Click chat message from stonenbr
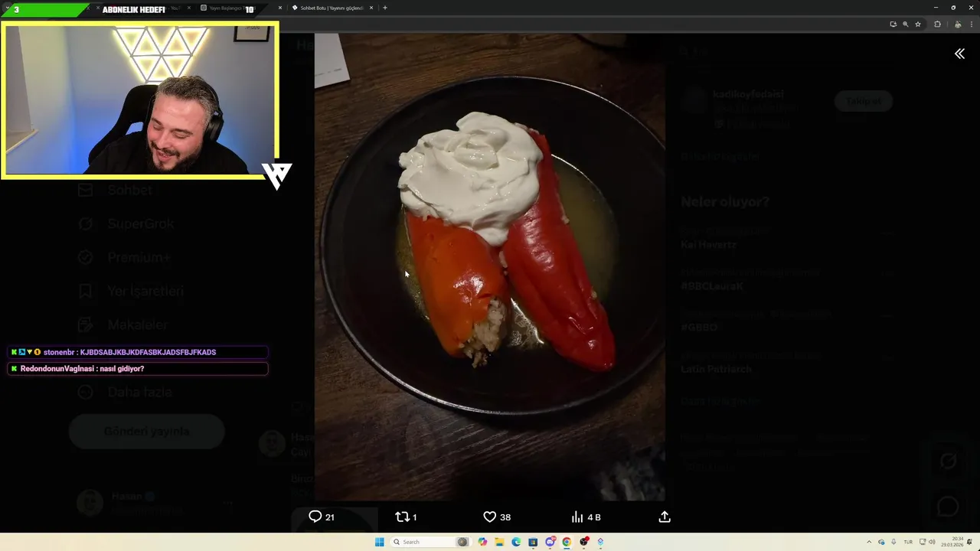This screenshot has height=551, width=980. pos(138,352)
